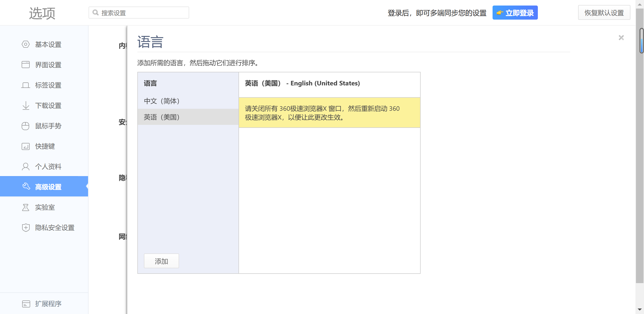644x314 pixels.
Task: Click the 扩展程序 icon at sidebar bottom
Action: click(x=26, y=304)
